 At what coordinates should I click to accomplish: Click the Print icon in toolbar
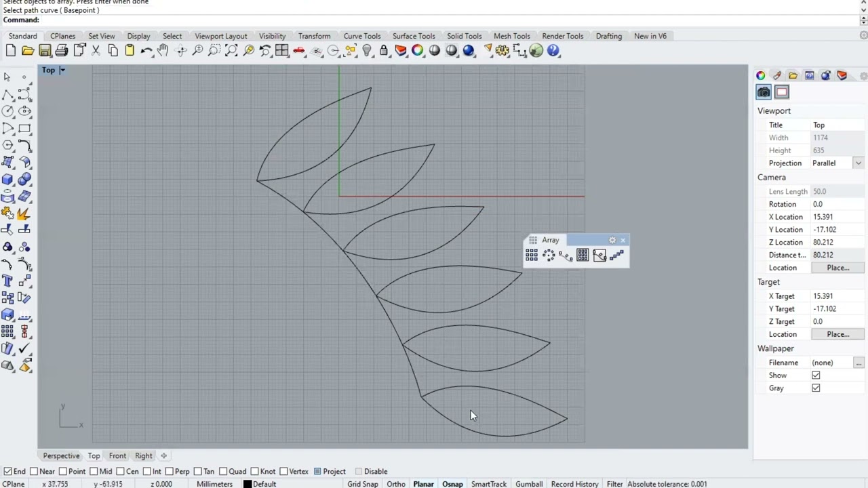62,51
